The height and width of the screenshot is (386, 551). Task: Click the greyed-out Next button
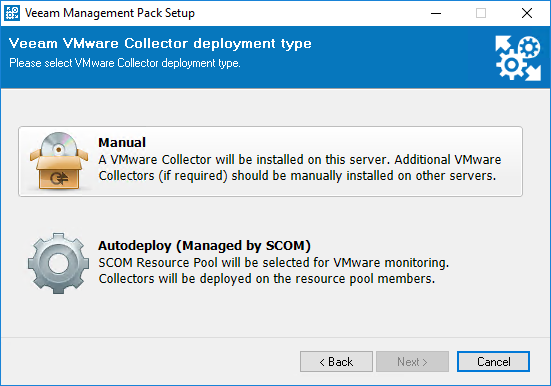pos(412,361)
